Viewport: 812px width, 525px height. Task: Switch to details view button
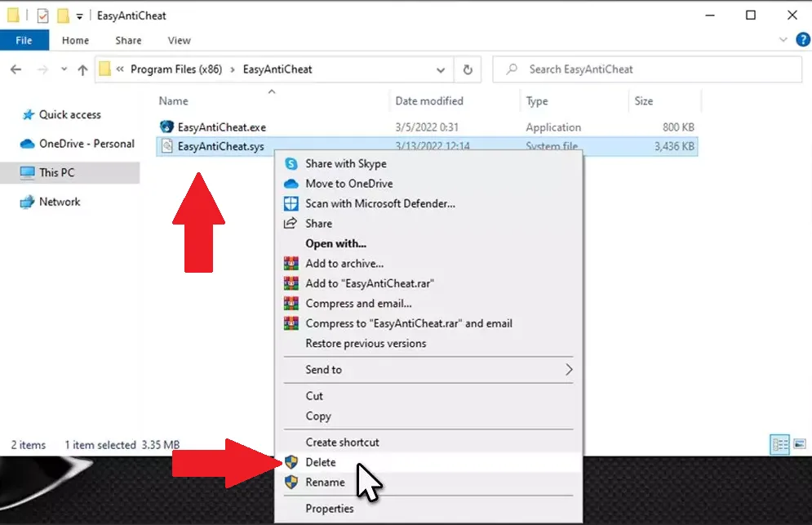click(x=780, y=444)
